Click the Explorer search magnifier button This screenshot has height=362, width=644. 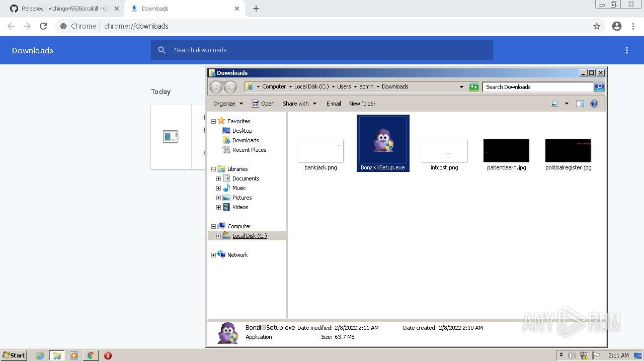coord(599,87)
